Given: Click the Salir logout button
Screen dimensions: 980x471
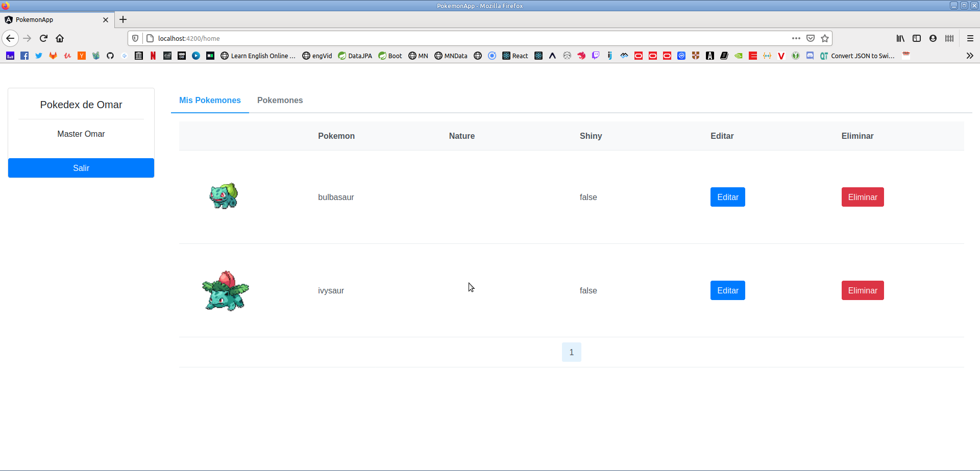Looking at the screenshot, I should coord(81,168).
